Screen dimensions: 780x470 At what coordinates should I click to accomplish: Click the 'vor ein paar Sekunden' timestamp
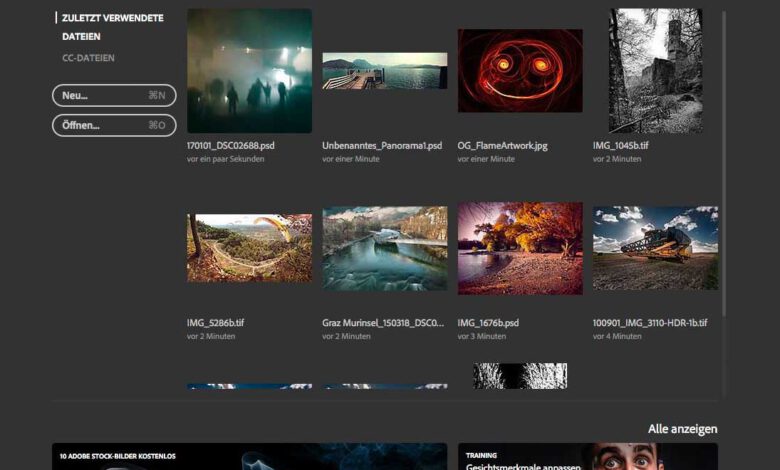click(225, 159)
